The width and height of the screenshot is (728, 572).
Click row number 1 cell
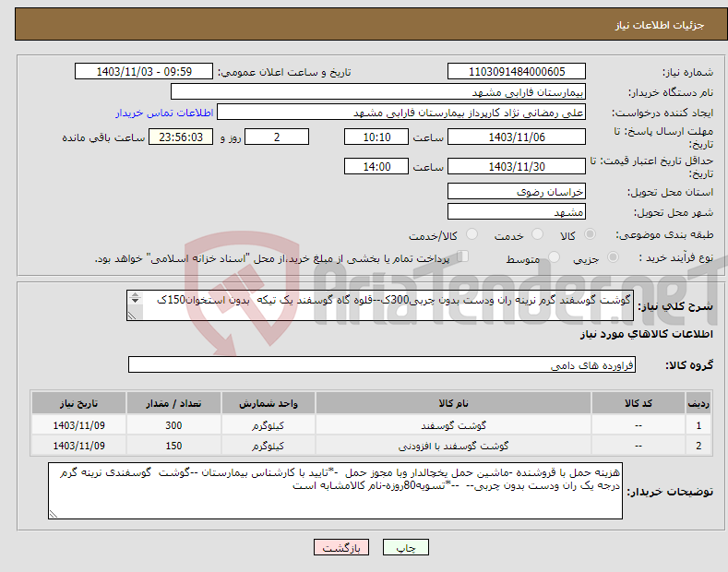pos(698,425)
